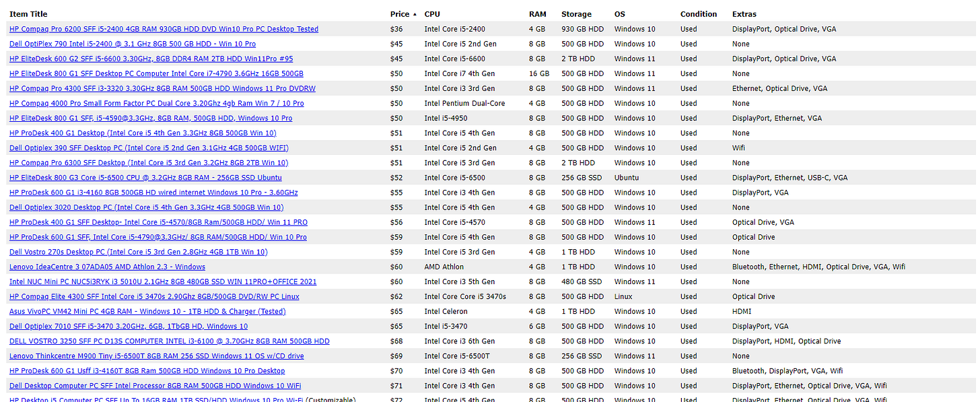
Task: Click the price sort ascending arrow
Action: pos(415,14)
